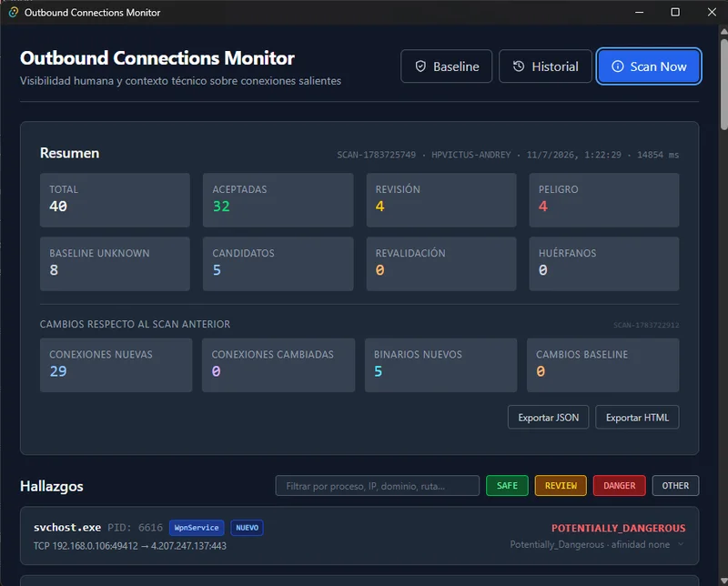The image size is (728, 586).
Task: Click Exportar JSON button
Action: pos(549,418)
